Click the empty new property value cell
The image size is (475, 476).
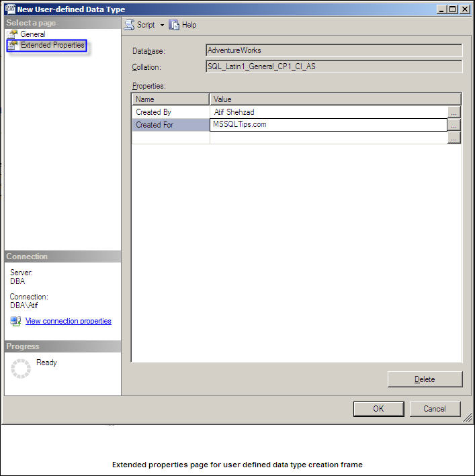[329, 138]
